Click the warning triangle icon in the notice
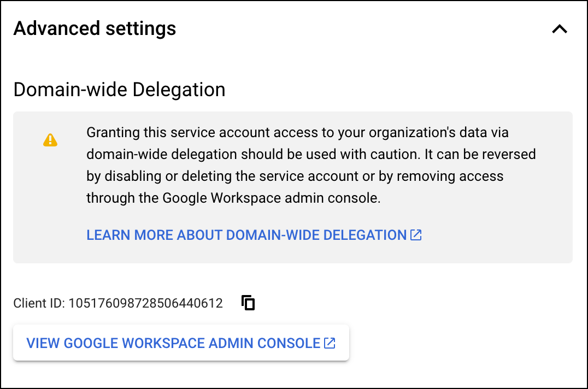 tap(50, 139)
